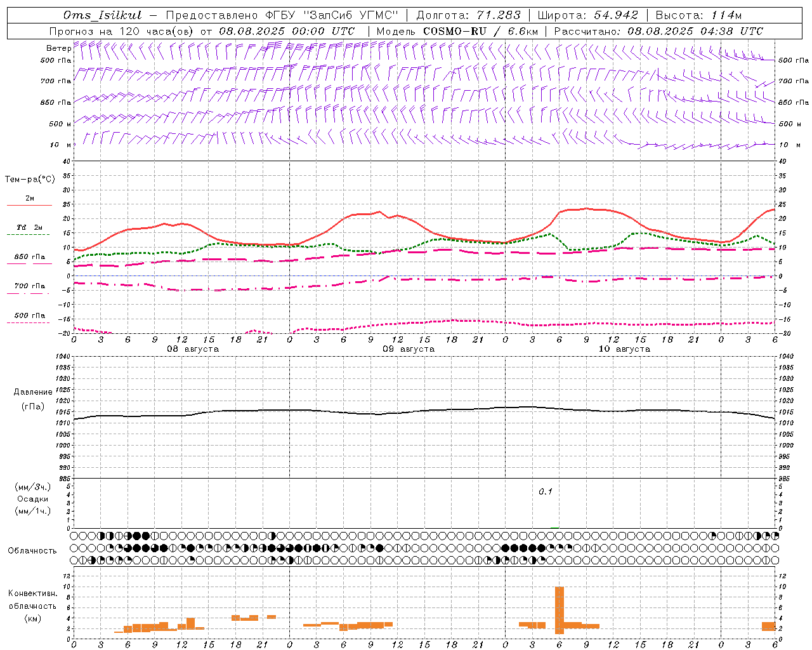Click the 10 августа date label
The width and height of the screenshot is (812, 650).
coord(624,349)
